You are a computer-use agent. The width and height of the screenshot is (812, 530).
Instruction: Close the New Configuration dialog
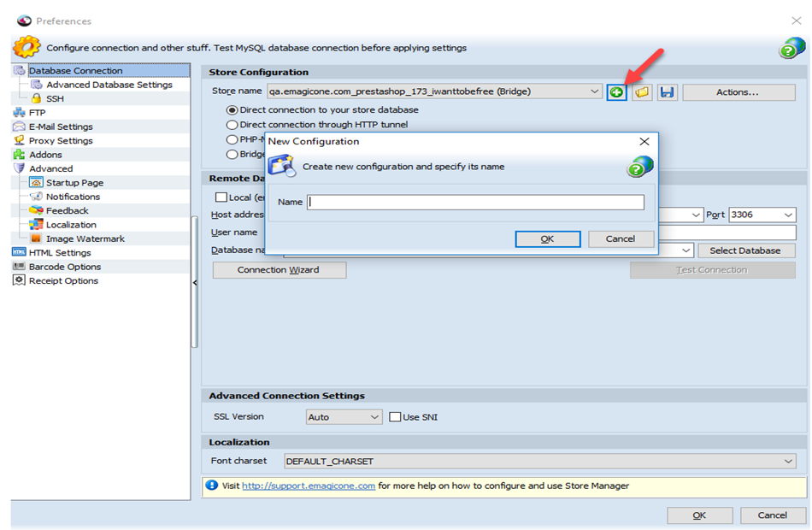coord(644,141)
